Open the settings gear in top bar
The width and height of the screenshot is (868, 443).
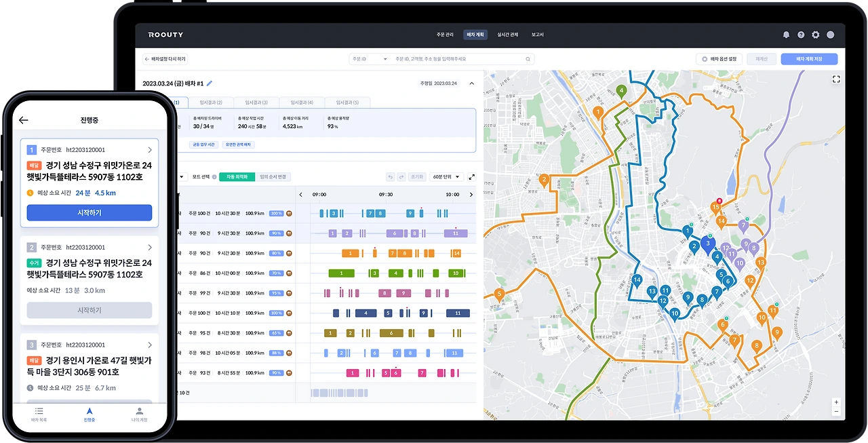816,35
